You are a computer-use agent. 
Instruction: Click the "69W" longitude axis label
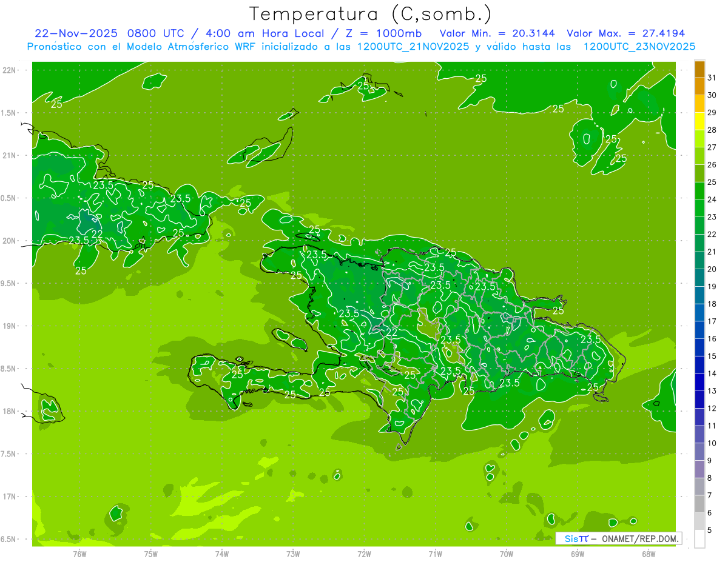coord(578,554)
